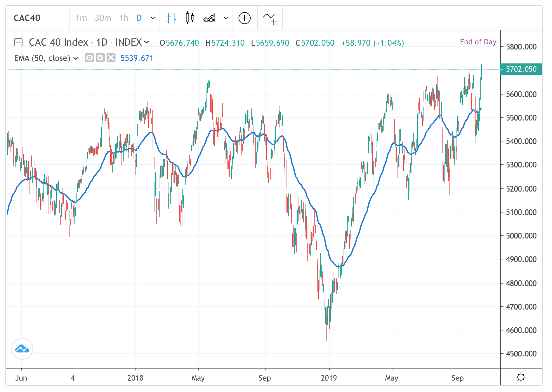Click the EMA value 5539.671
552x392 pixels.
coord(137,58)
